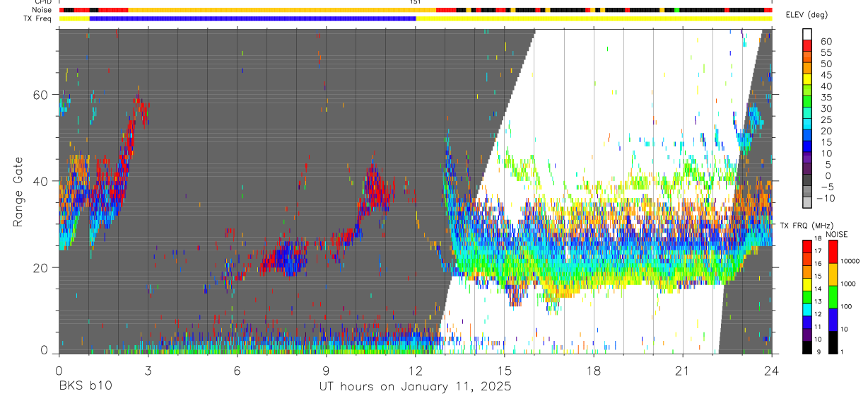Click the '1000' label in NOISE legend
868x401 pixels.
[x=848, y=284]
